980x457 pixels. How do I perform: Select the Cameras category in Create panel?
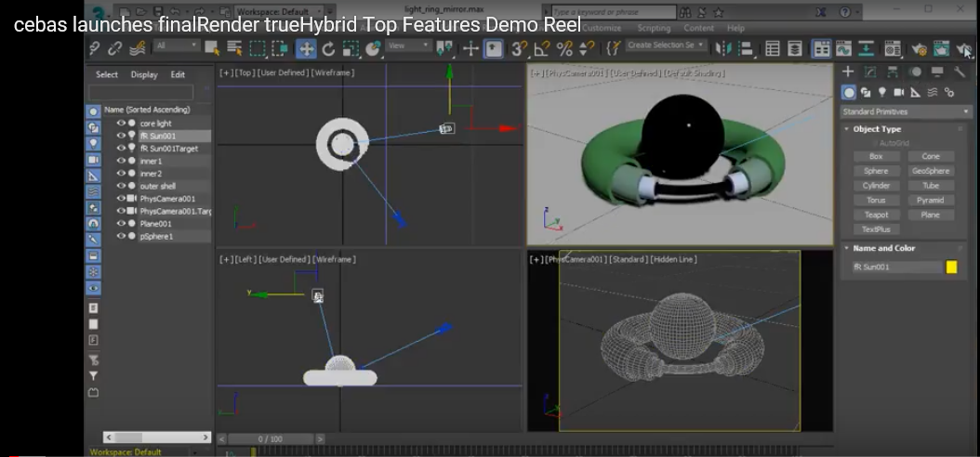899,92
